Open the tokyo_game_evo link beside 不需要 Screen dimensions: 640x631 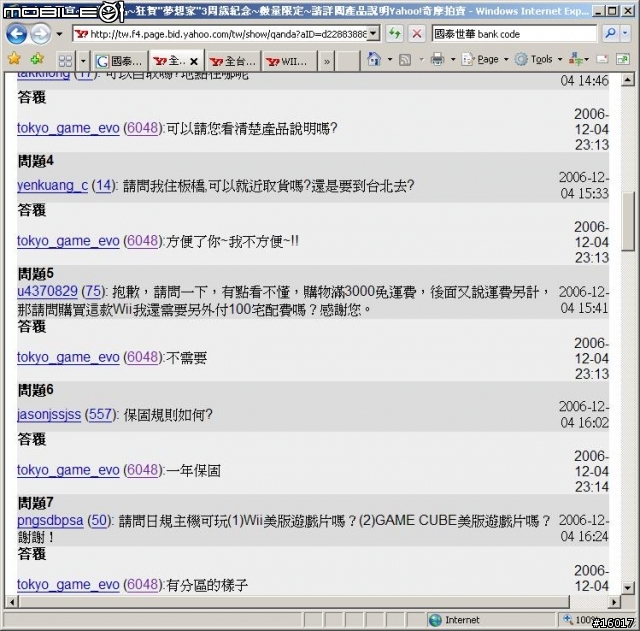pos(68,358)
